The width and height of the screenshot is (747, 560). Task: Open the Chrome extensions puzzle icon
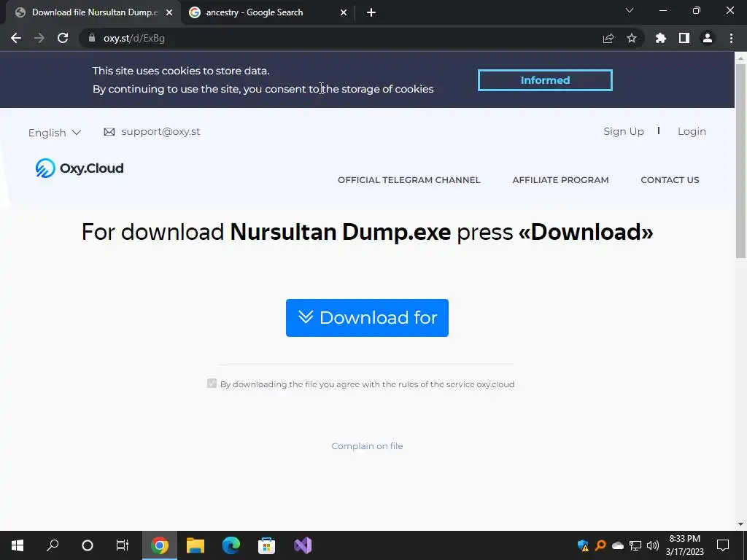(661, 38)
